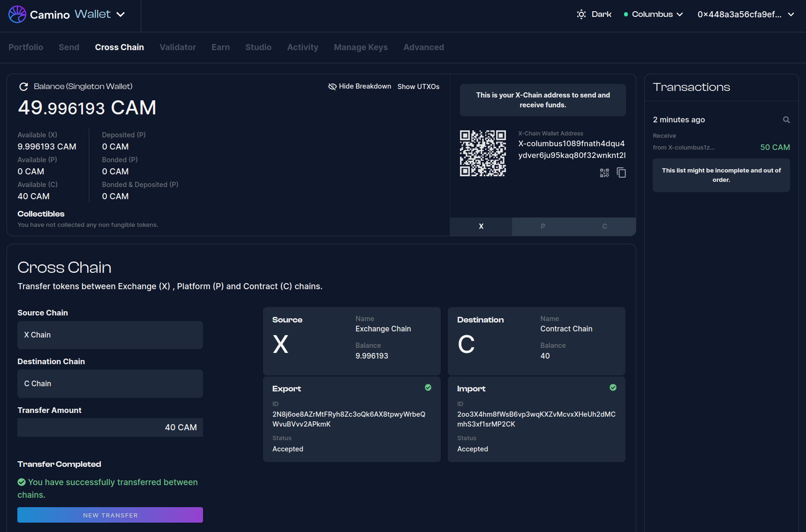Expand the Camino Wallet app dropdown

[121, 15]
